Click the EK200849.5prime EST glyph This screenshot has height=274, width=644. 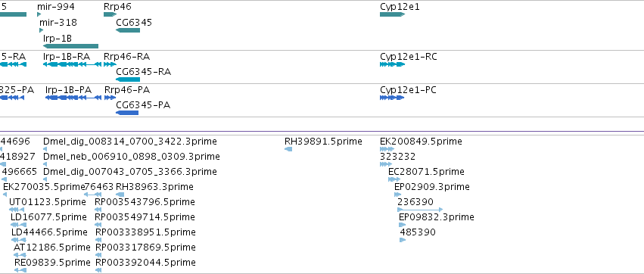point(387,149)
